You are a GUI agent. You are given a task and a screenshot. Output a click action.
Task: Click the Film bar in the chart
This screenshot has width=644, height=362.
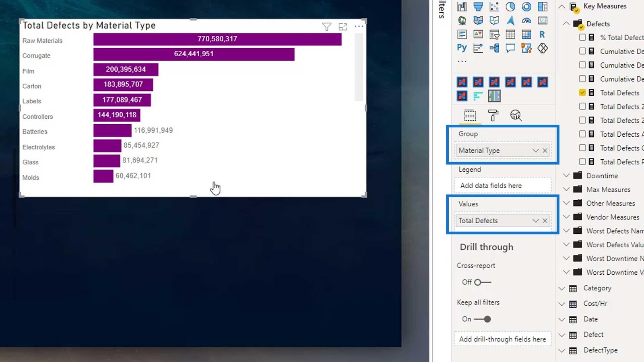tap(126, 70)
